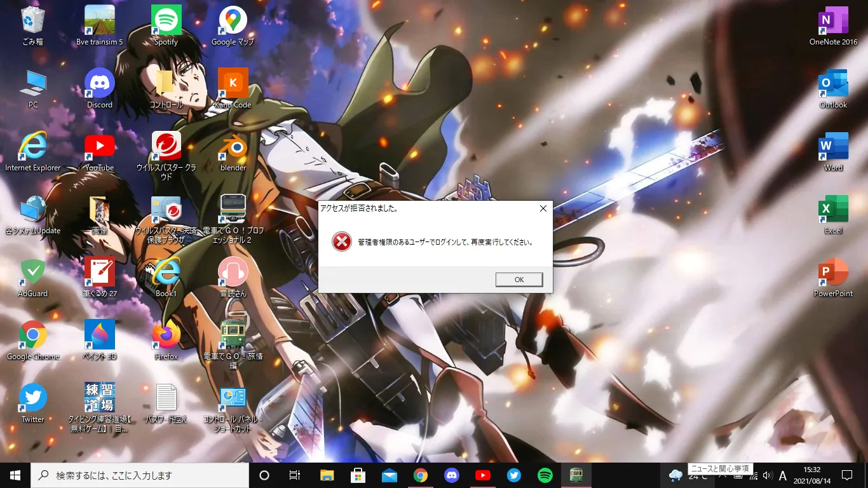Select the 電車でGO！プロフェッショナル2 icon
The width and height of the screenshot is (868, 488).
point(233,219)
